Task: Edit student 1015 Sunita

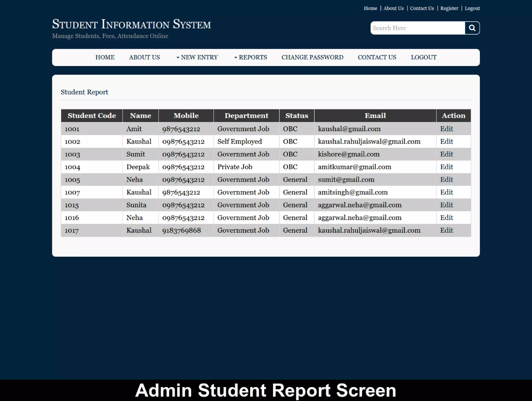Action: (447, 205)
